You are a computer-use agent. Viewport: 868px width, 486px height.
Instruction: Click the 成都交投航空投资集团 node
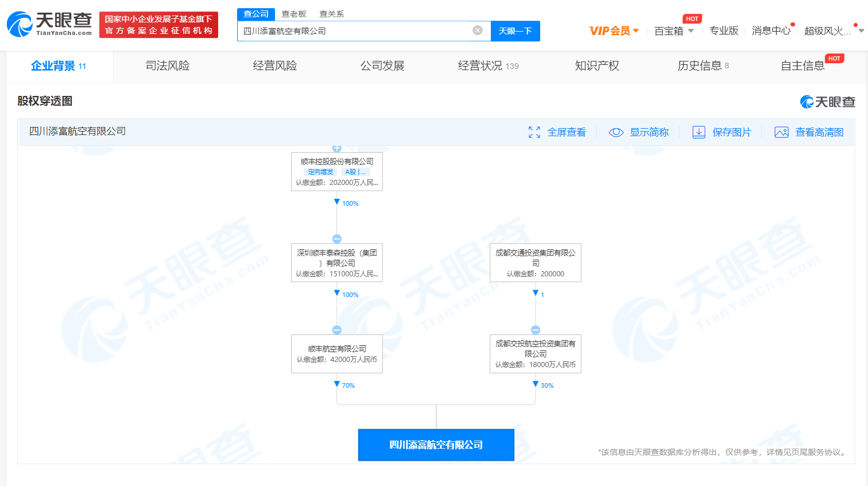(x=536, y=353)
